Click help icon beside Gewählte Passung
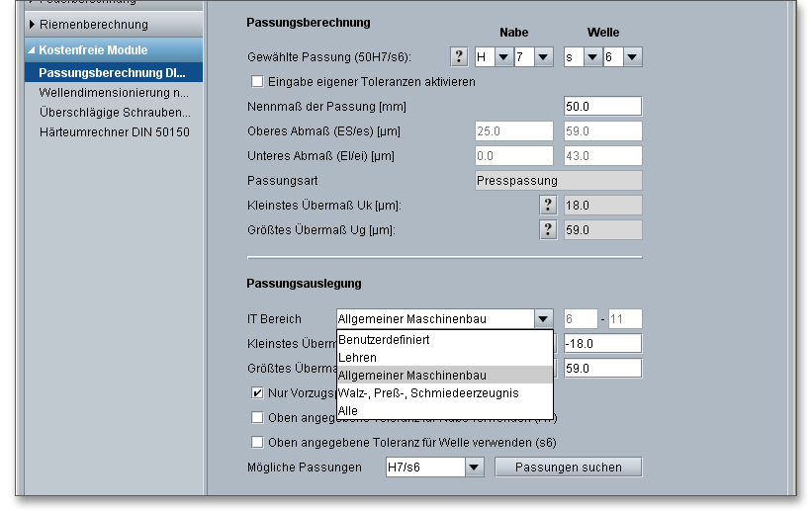Image resolution: width=812 pixels, height=511 pixels. [x=459, y=57]
